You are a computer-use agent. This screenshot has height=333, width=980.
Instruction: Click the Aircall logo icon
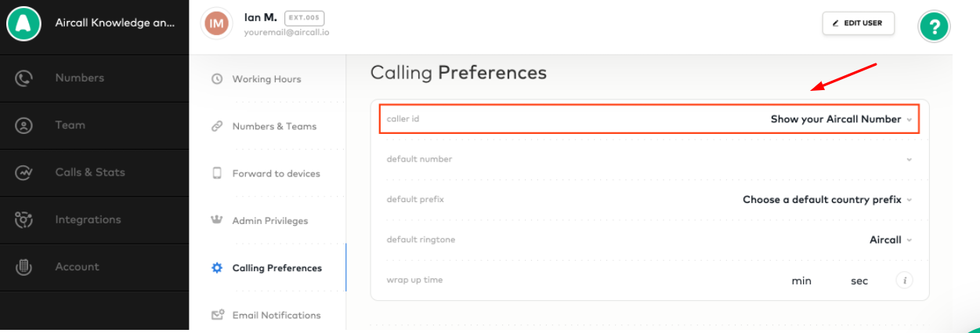point(24,24)
